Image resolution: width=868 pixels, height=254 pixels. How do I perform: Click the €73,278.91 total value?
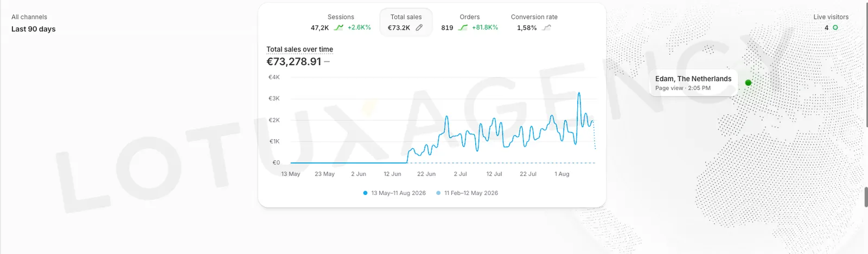294,62
